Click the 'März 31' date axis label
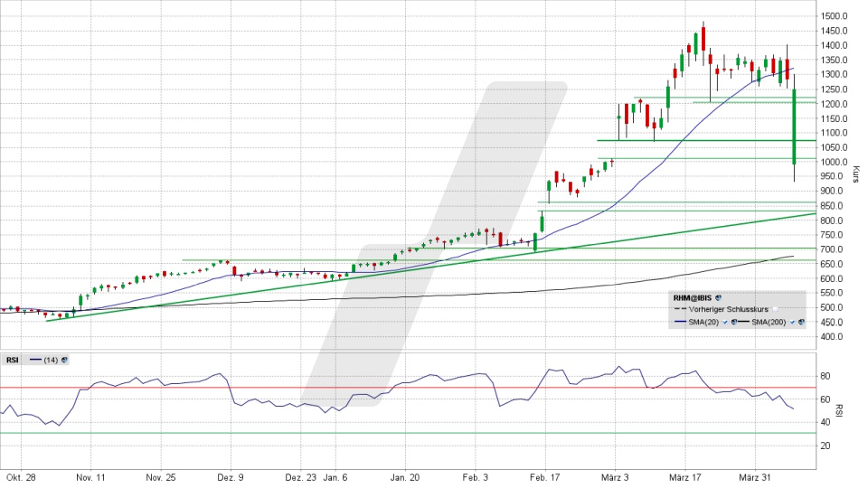The image size is (868, 488). (x=754, y=477)
